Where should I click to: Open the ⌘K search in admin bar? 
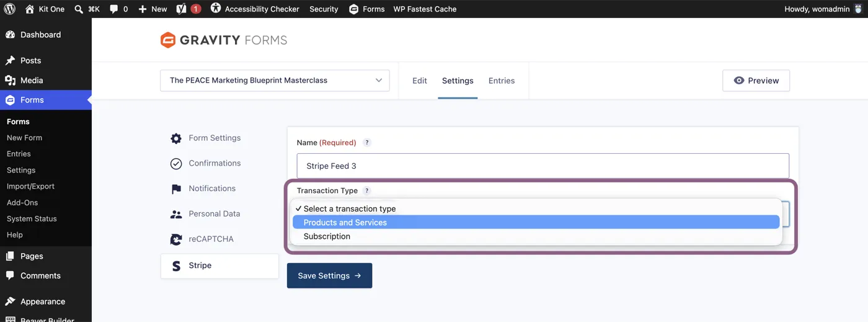tap(87, 9)
